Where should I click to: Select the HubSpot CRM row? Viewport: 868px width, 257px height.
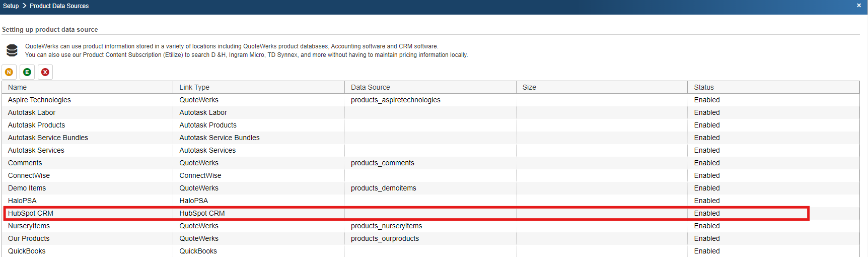[x=31, y=213]
